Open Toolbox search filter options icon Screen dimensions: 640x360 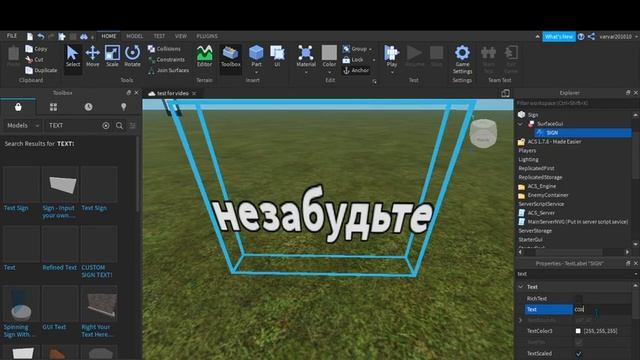133,126
